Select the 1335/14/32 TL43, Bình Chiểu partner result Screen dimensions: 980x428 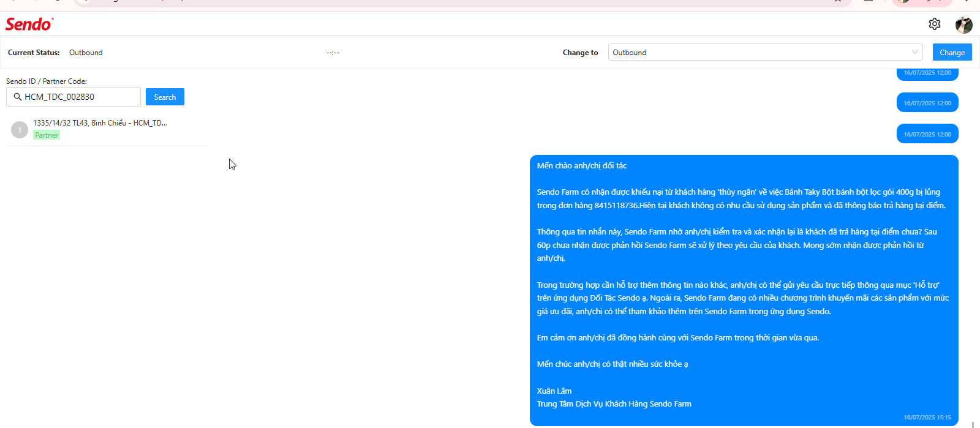107,129
